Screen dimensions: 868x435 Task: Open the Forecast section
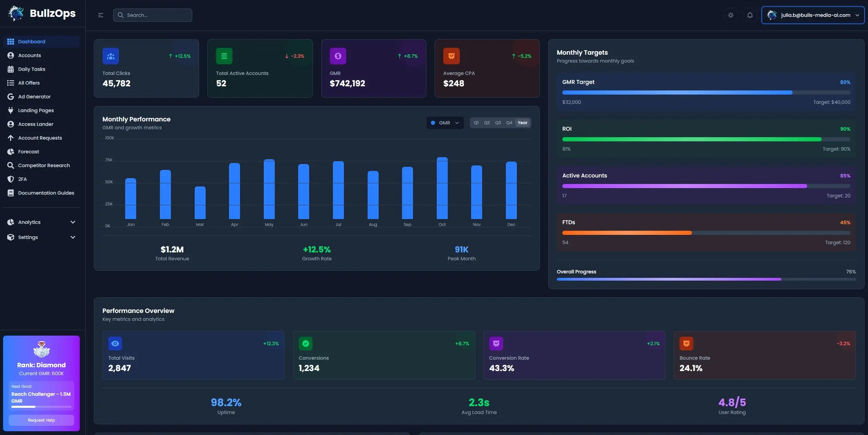29,152
